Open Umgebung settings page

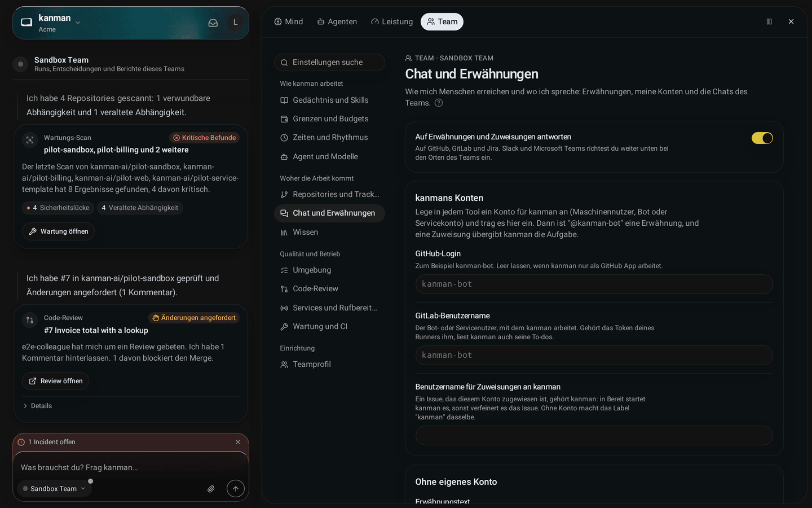coord(329,270)
